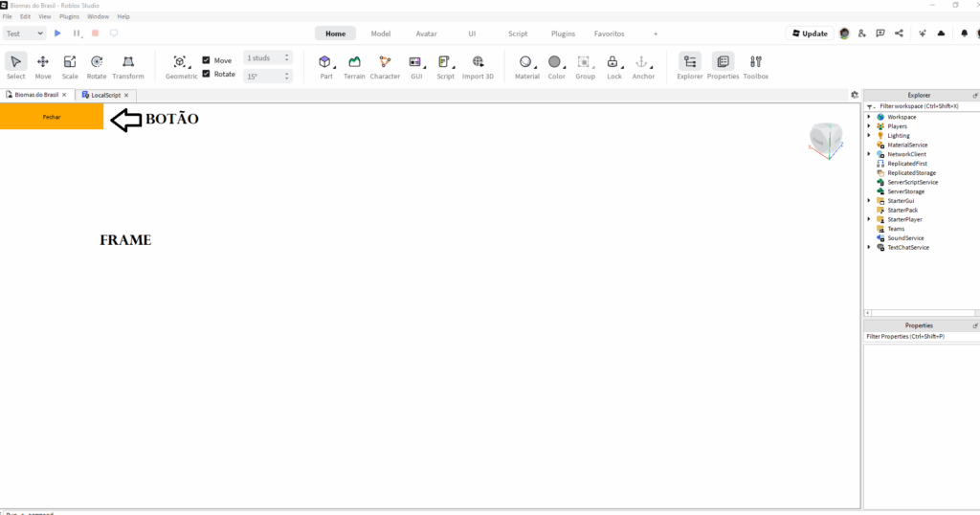Insert a GUI element
The image size is (980, 515).
pos(416,66)
